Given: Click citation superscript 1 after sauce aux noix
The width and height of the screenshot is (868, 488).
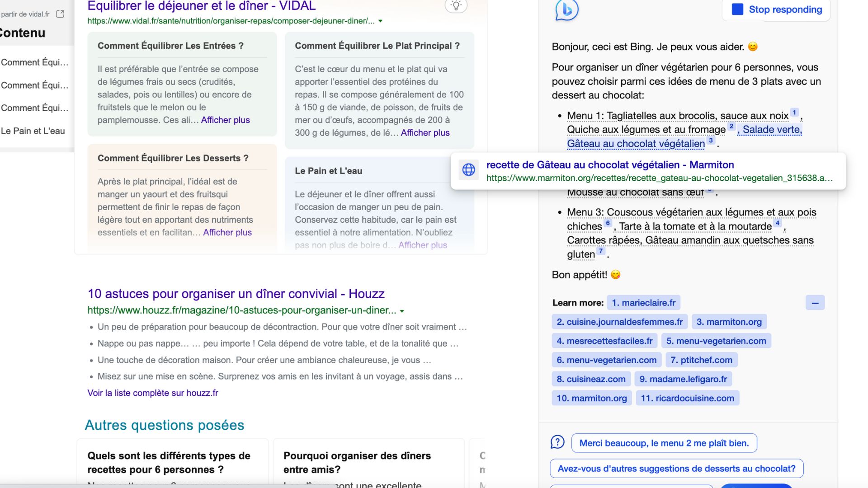Looking at the screenshot, I should (x=794, y=113).
